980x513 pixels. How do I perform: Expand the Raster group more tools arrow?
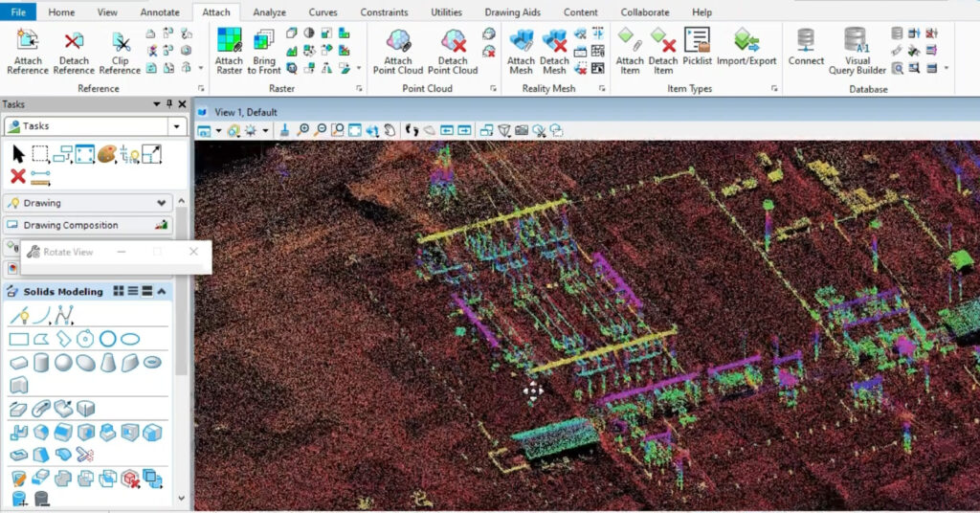point(359,68)
